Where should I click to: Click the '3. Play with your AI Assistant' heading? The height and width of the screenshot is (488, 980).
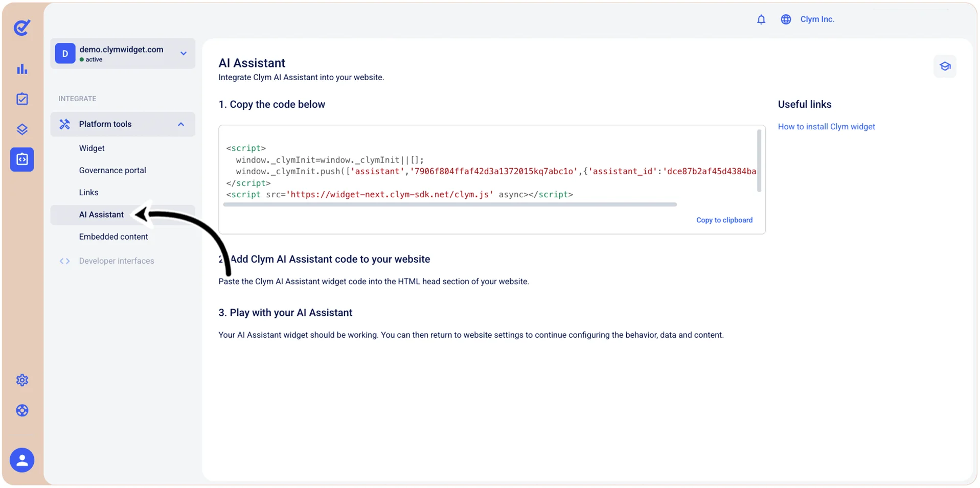tap(285, 313)
